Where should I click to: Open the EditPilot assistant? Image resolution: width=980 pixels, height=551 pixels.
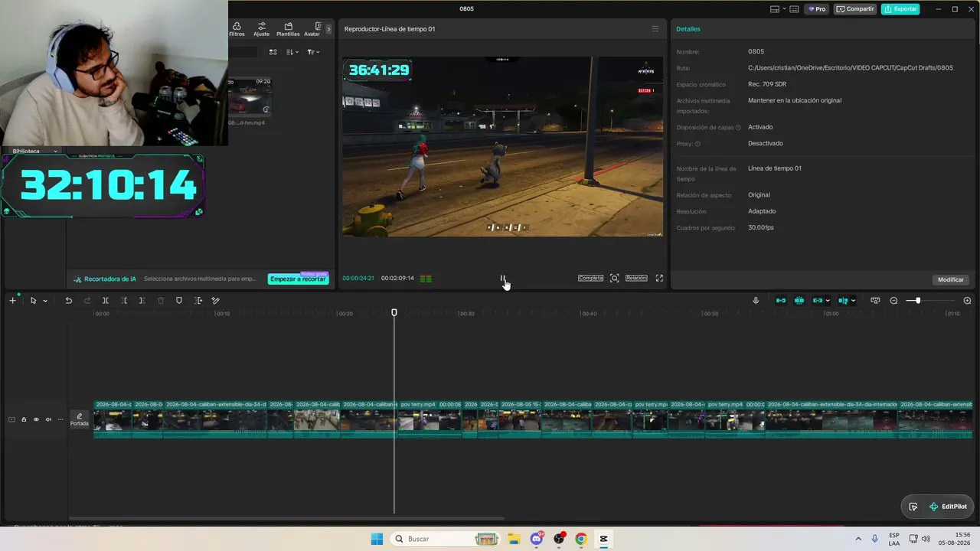pyautogui.click(x=947, y=507)
